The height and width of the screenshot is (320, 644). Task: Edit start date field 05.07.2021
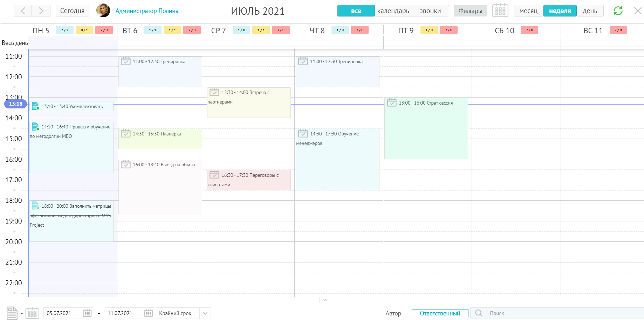[x=63, y=313]
